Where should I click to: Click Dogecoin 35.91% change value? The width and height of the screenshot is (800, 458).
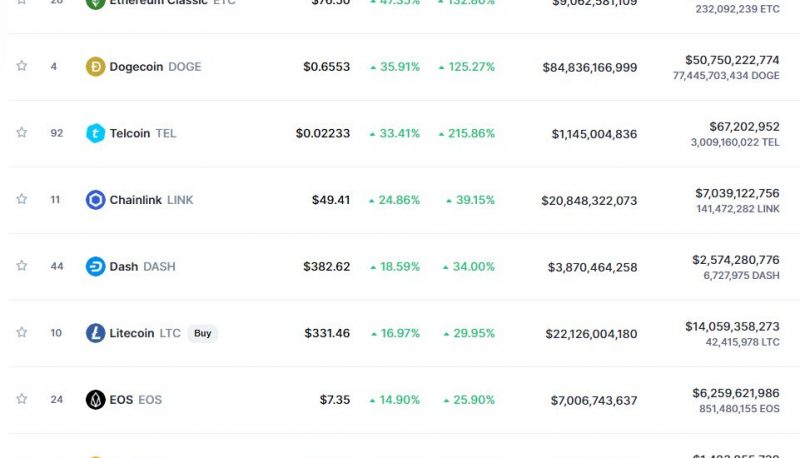coord(399,67)
